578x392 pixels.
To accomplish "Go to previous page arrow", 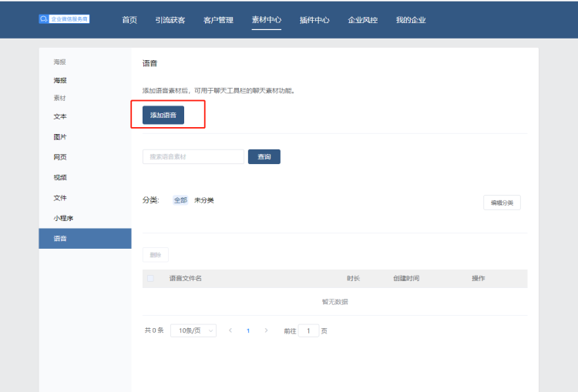I will pyautogui.click(x=230, y=330).
